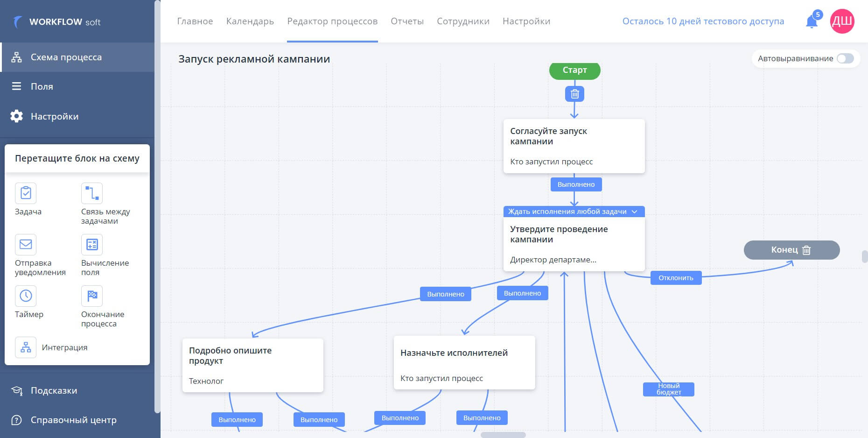This screenshot has height=438, width=868.
Task: Select the Вычисление поля calculator icon
Action: [x=92, y=244]
